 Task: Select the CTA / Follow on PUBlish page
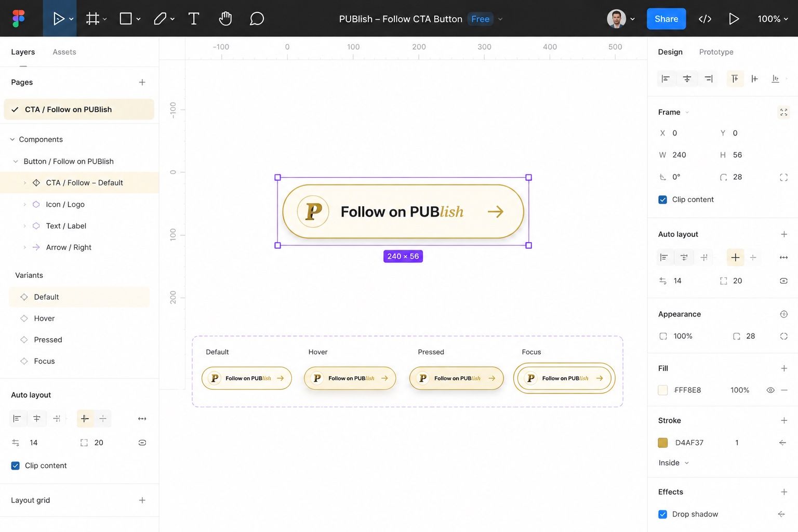pyautogui.click(x=79, y=110)
